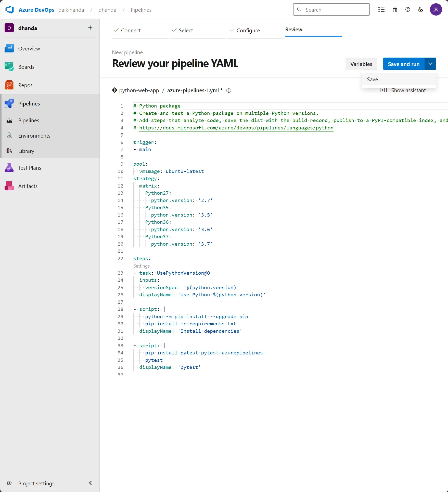Click the Boards icon in sidebar
The image size is (448, 492).
(x=9, y=67)
